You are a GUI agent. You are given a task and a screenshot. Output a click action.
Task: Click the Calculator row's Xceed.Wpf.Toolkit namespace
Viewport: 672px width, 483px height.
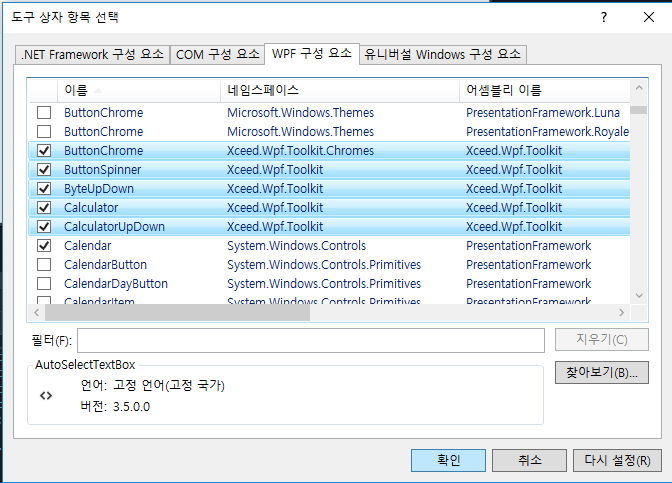coord(275,207)
